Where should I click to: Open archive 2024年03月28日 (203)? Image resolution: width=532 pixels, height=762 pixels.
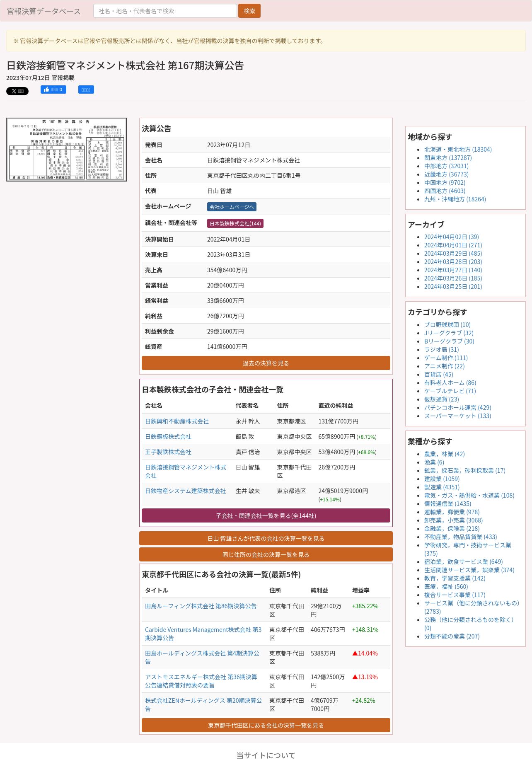(x=453, y=262)
